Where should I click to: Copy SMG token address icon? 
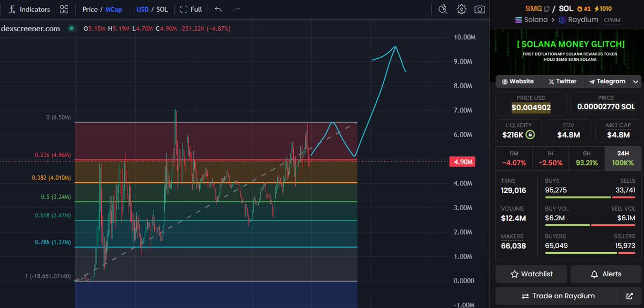pos(547,9)
